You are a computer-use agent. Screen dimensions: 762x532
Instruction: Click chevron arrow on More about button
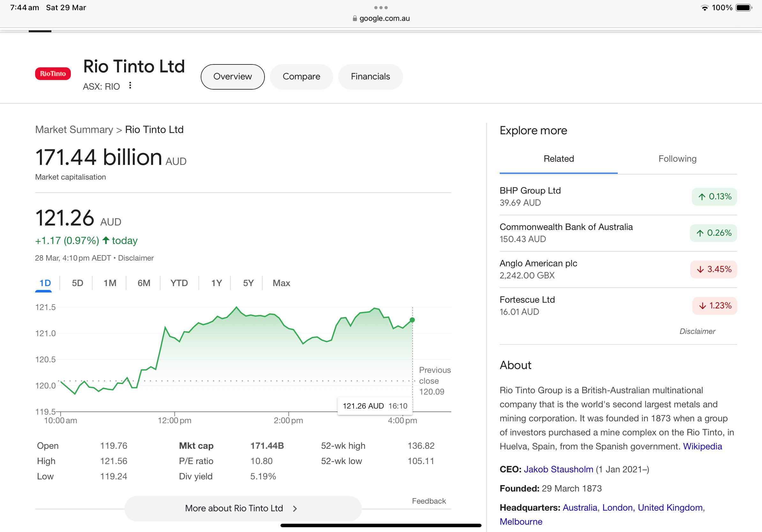pos(295,508)
